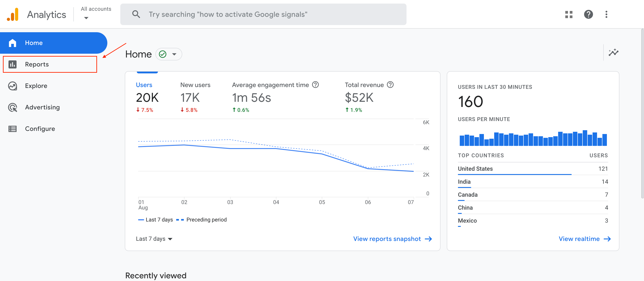Click the 1.9% revenue increase indicator

(354, 110)
